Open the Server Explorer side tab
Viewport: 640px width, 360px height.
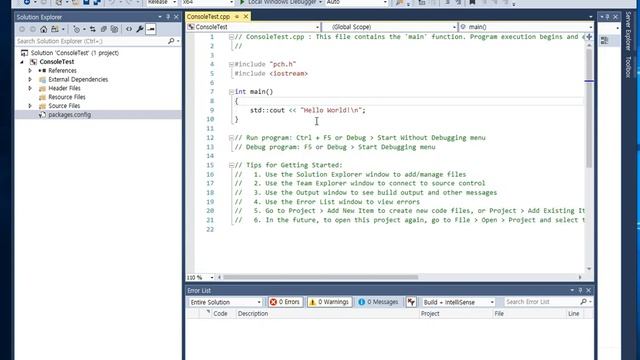tap(629, 30)
